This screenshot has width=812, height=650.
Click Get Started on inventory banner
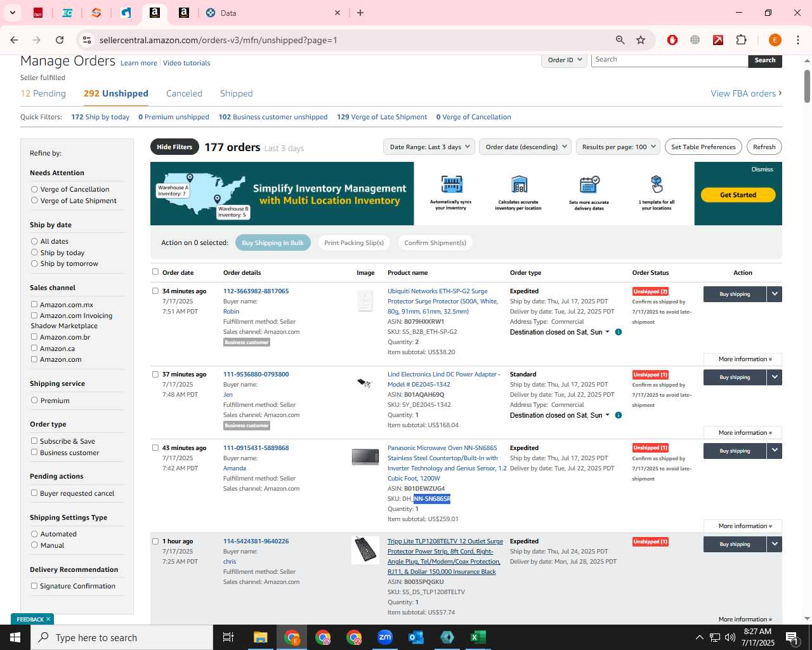[x=738, y=195]
